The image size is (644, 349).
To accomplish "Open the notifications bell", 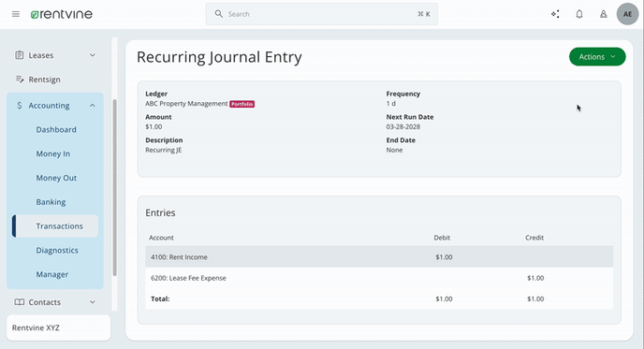I will tap(579, 14).
